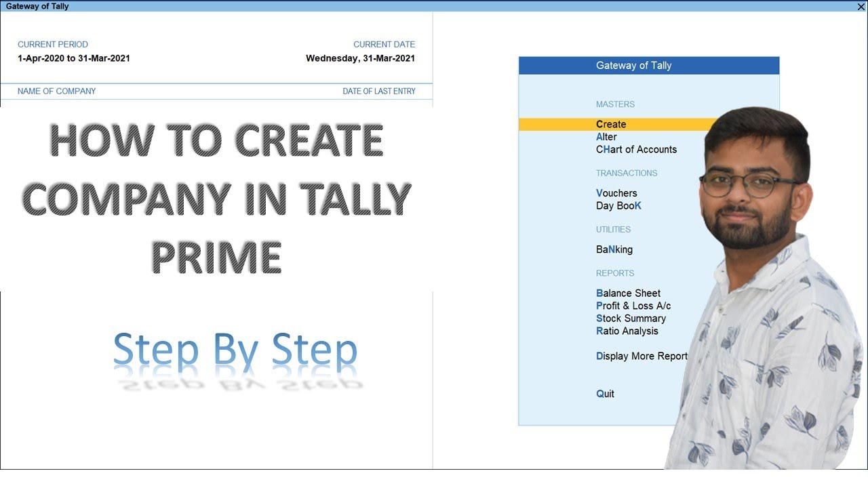
Task: Open Vouchers under Transactions
Action: 616,193
